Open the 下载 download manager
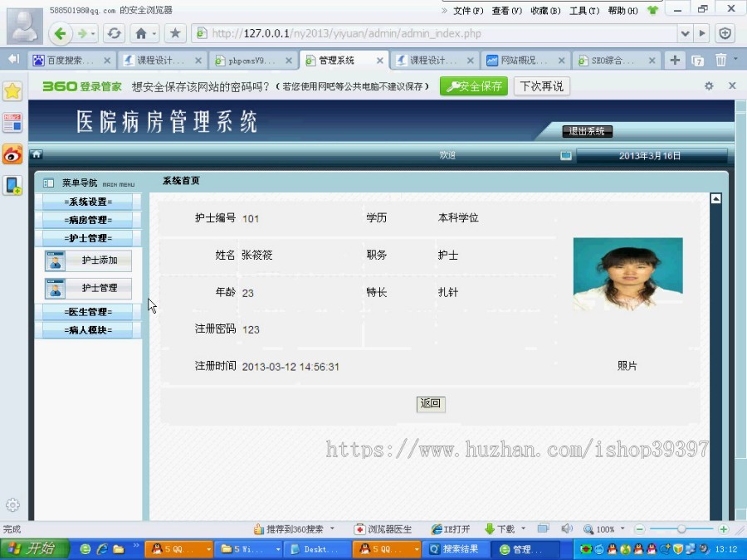 (500, 529)
